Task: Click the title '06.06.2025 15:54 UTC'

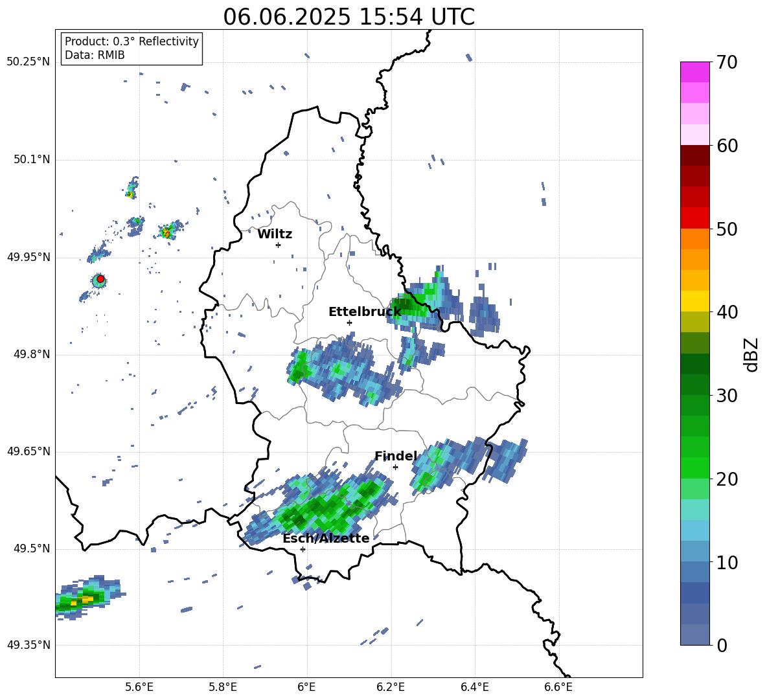Action: coord(349,17)
